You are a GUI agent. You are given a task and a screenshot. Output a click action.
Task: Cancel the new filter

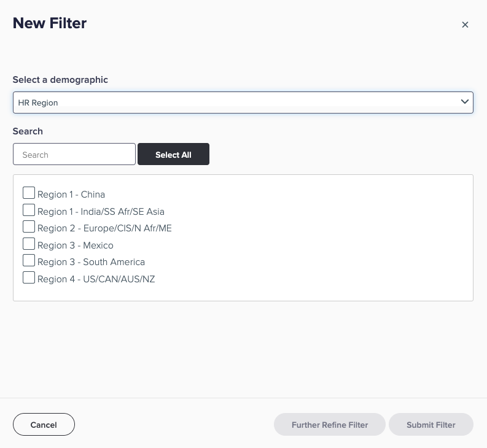pyautogui.click(x=44, y=425)
